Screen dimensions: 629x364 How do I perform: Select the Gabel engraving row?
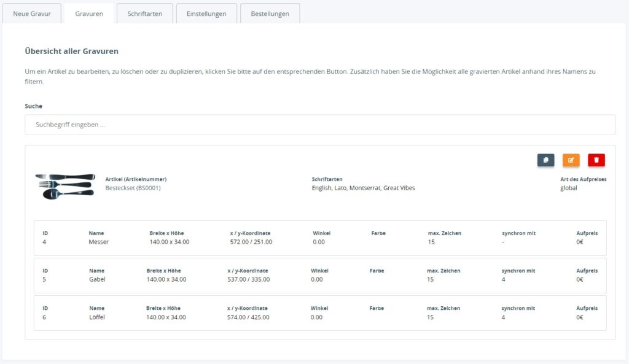coord(319,276)
